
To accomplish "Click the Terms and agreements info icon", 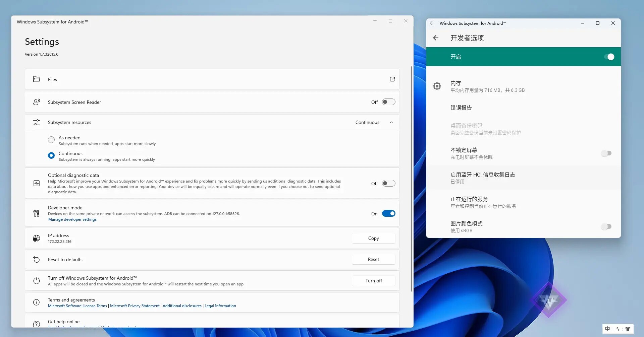I will pos(37,302).
